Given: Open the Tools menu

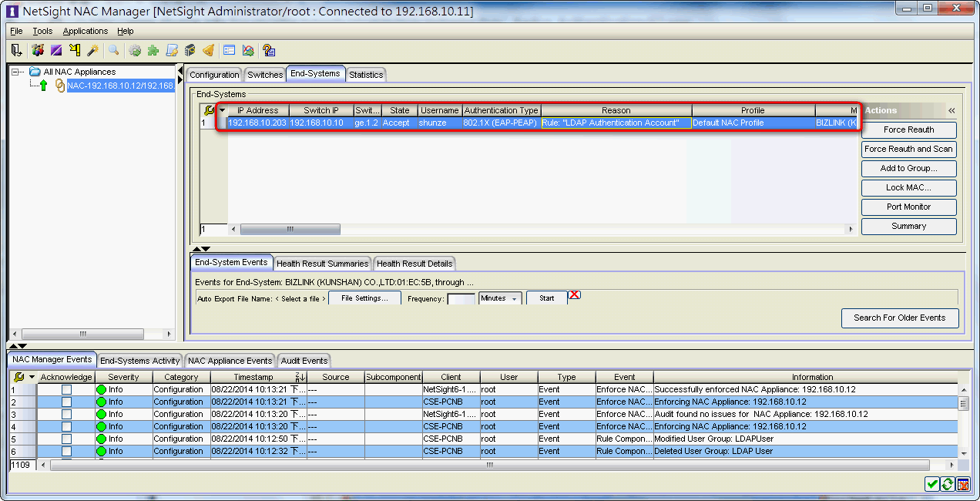Looking at the screenshot, I should [x=42, y=31].
